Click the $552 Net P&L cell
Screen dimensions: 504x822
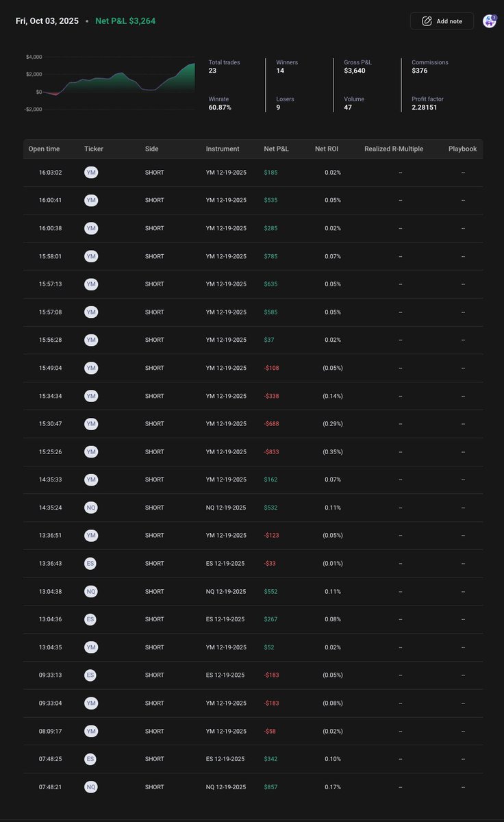[270, 592]
